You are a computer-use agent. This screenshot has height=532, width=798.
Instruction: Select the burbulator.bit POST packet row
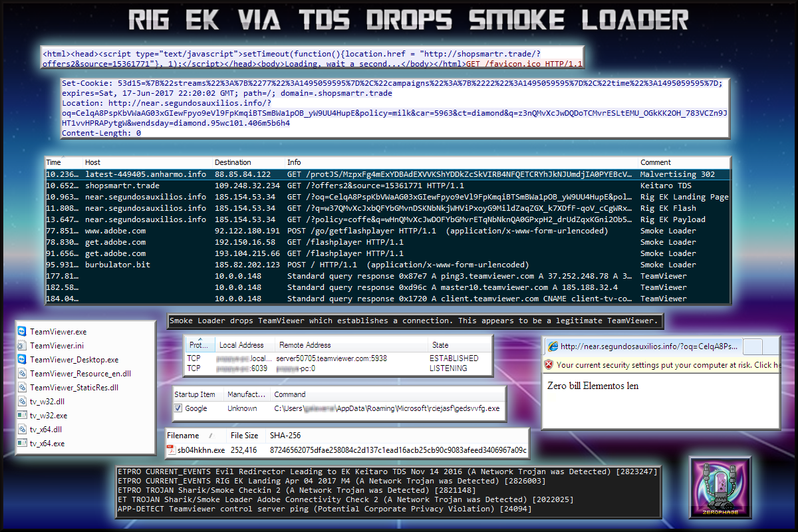click(x=386, y=265)
